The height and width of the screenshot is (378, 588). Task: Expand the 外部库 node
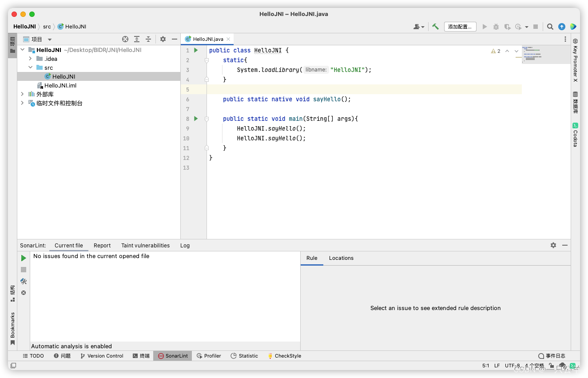[x=23, y=94]
